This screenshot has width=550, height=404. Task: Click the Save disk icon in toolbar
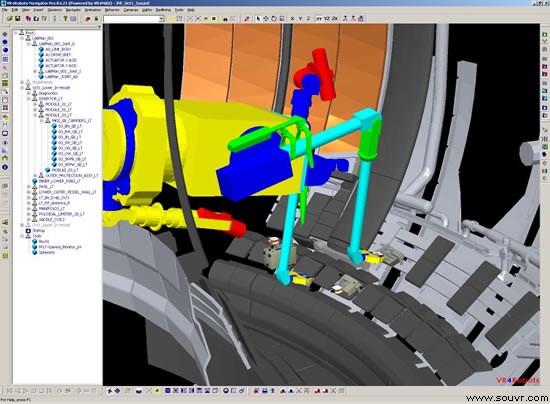click(18, 19)
